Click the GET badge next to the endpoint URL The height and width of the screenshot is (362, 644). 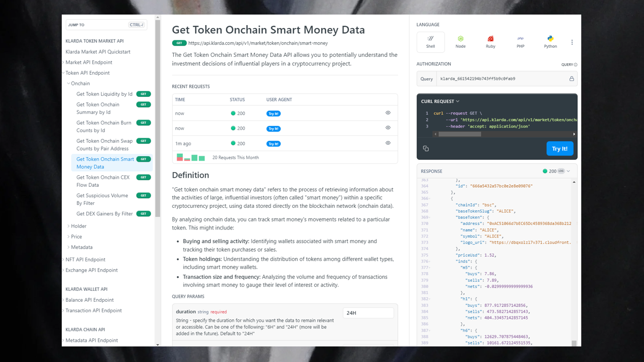tap(179, 43)
